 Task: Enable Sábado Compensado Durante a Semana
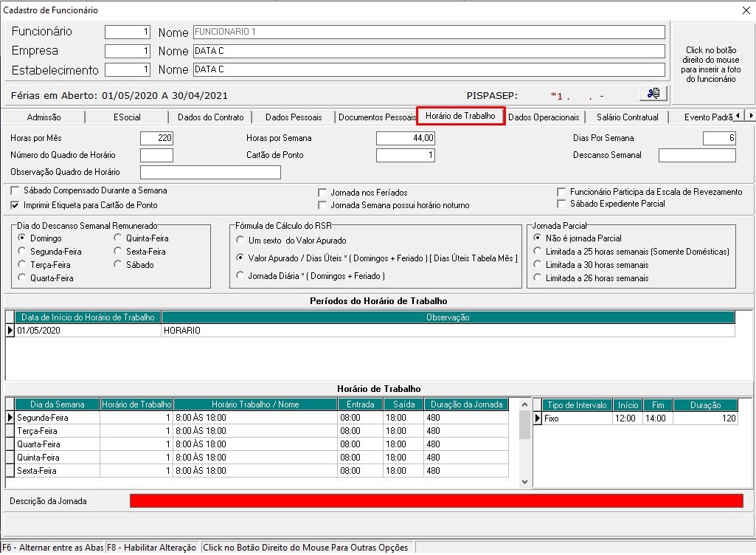[15, 190]
